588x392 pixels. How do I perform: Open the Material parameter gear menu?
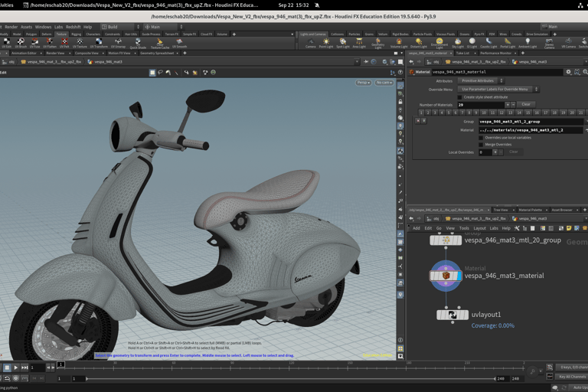(x=568, y=72)
